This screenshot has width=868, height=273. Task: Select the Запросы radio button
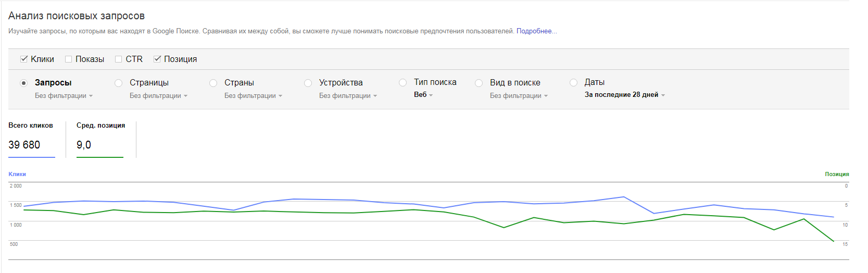pyautogui.click(x=23, y=83)
